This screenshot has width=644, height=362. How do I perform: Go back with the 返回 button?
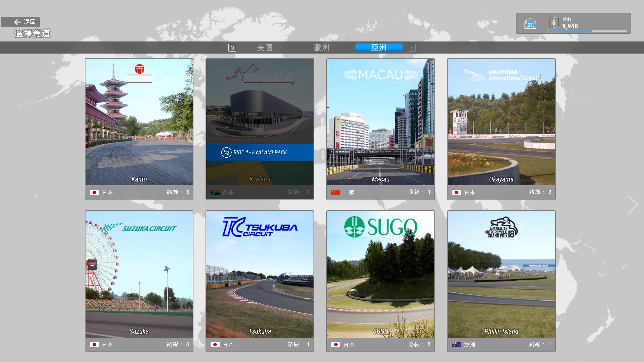20,22
